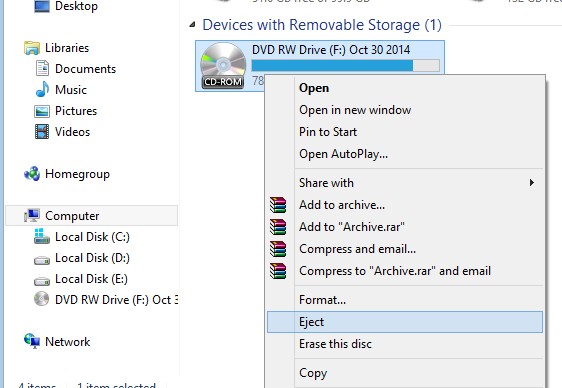Open Local Disk (C:) in sidebar

point(92,237)
